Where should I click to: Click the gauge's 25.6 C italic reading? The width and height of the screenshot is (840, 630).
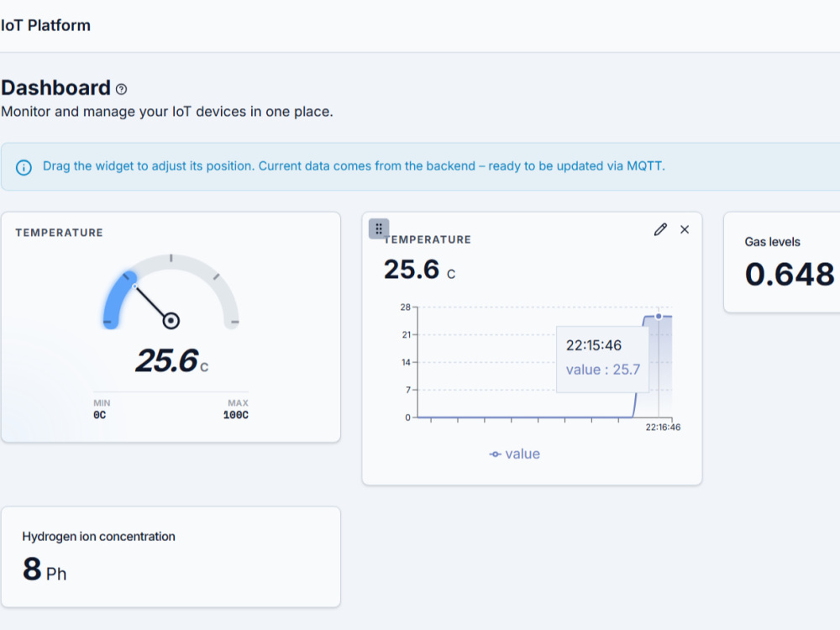click(171, 360)
